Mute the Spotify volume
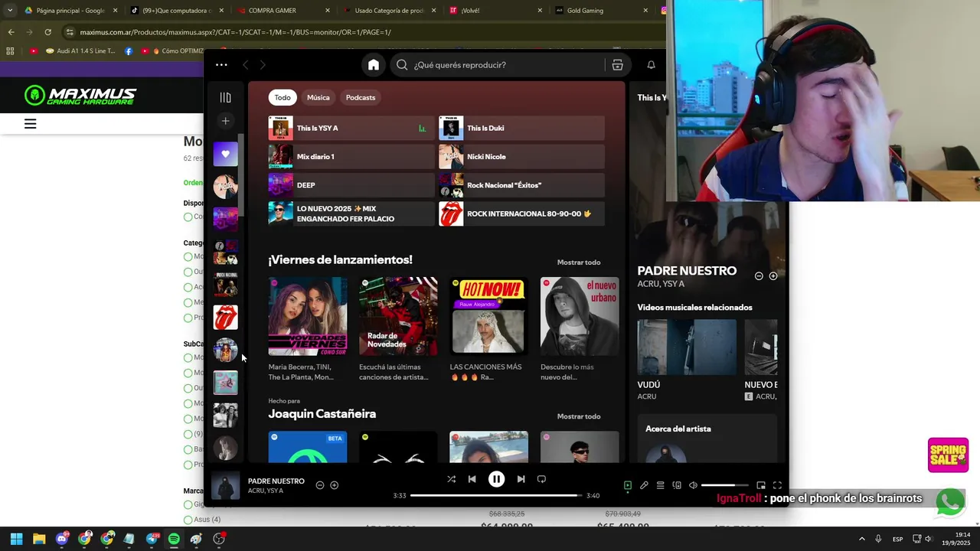 pos(693,485)
